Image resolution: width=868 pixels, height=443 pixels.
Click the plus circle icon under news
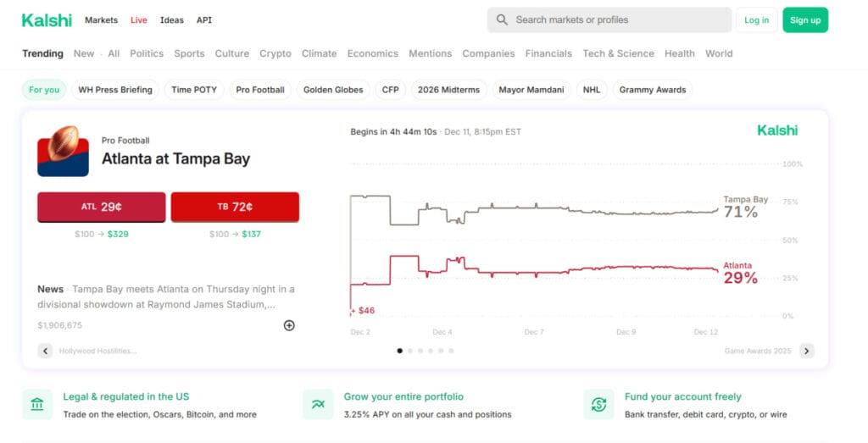click(289, 325)
